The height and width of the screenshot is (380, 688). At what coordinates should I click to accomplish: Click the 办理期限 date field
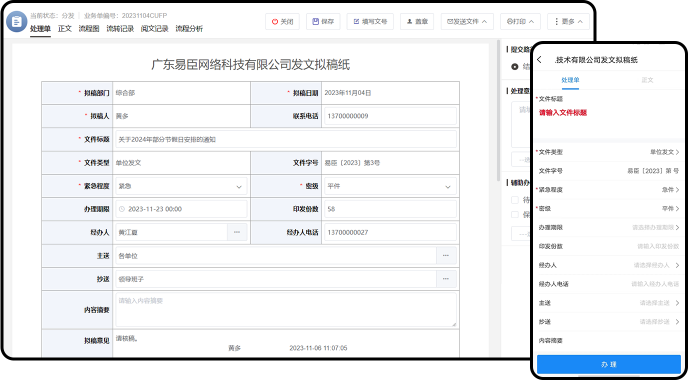(x=181, y=209)
